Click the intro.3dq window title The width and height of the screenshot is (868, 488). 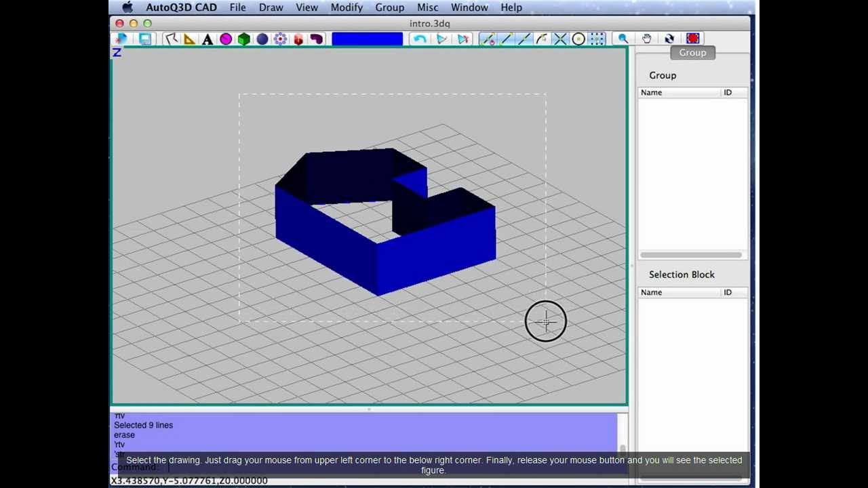pos(429,24)
